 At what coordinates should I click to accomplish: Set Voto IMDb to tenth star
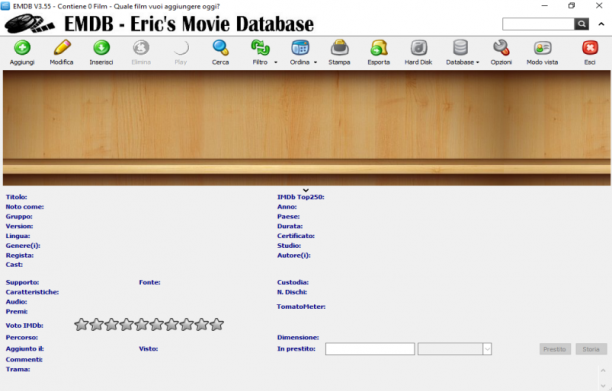coord(217,324)
